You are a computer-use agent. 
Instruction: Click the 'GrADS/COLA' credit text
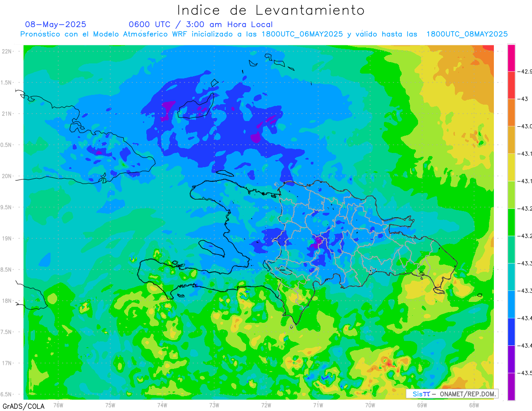pos(23,406)
